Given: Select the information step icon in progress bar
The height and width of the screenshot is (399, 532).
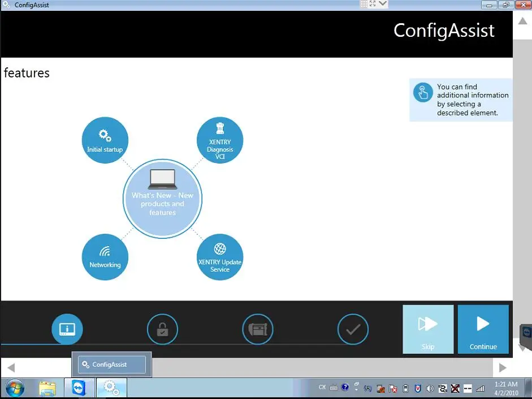Looking at the screenshot, I should point(67,329).
